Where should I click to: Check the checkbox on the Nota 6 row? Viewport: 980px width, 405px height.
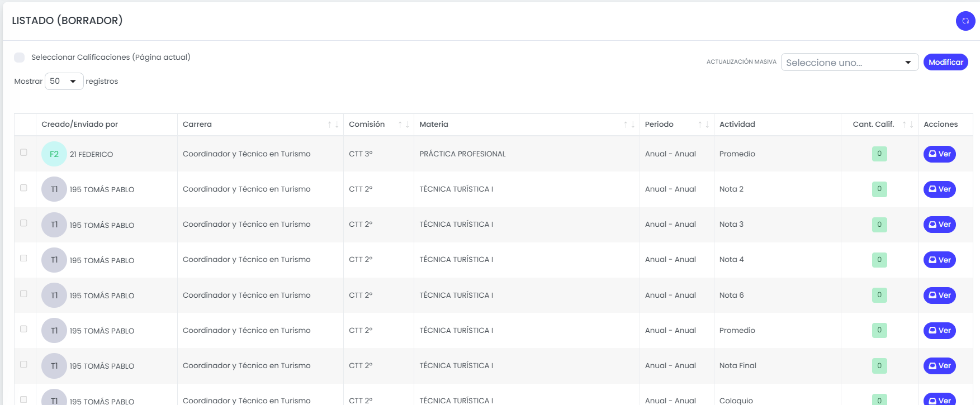tap(23, 293)
